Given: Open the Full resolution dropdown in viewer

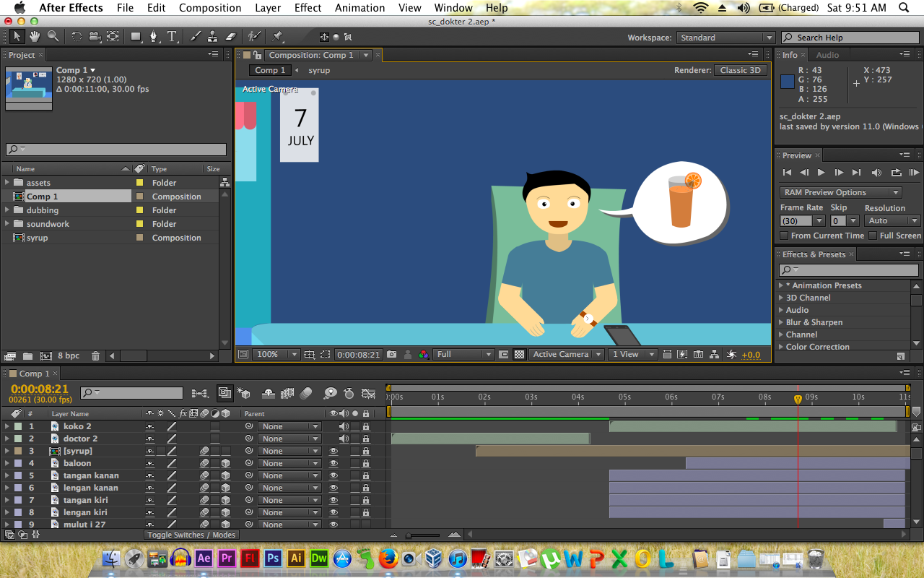Looking at the screenshot, I should tap(463, 355).
